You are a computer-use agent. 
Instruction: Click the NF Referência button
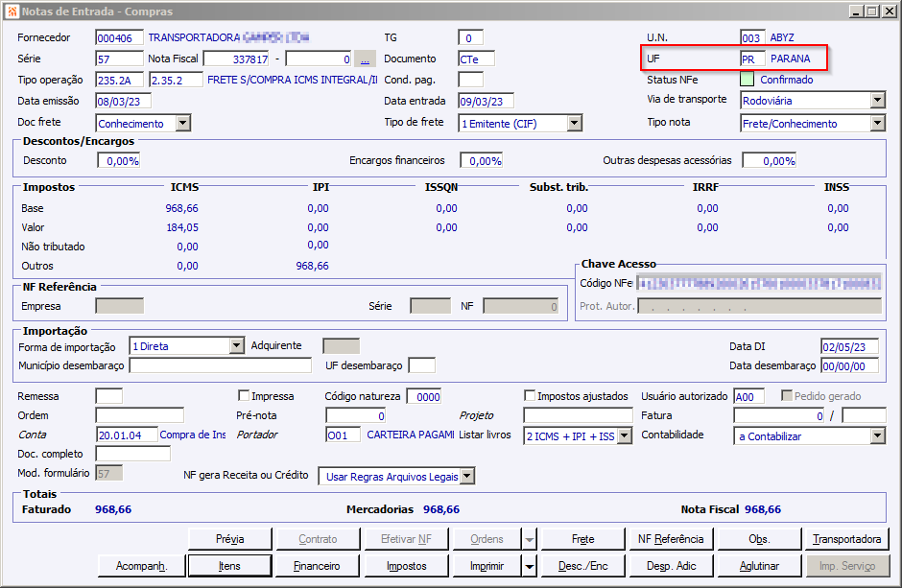[x=670, y=539]
